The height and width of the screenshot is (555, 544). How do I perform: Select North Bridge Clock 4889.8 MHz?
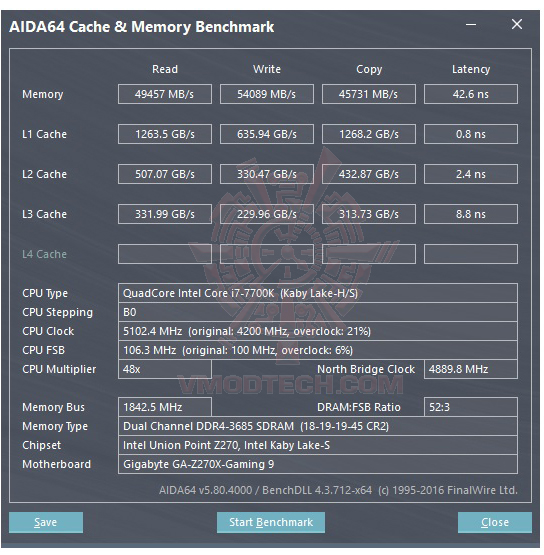[x=471, y=370]
